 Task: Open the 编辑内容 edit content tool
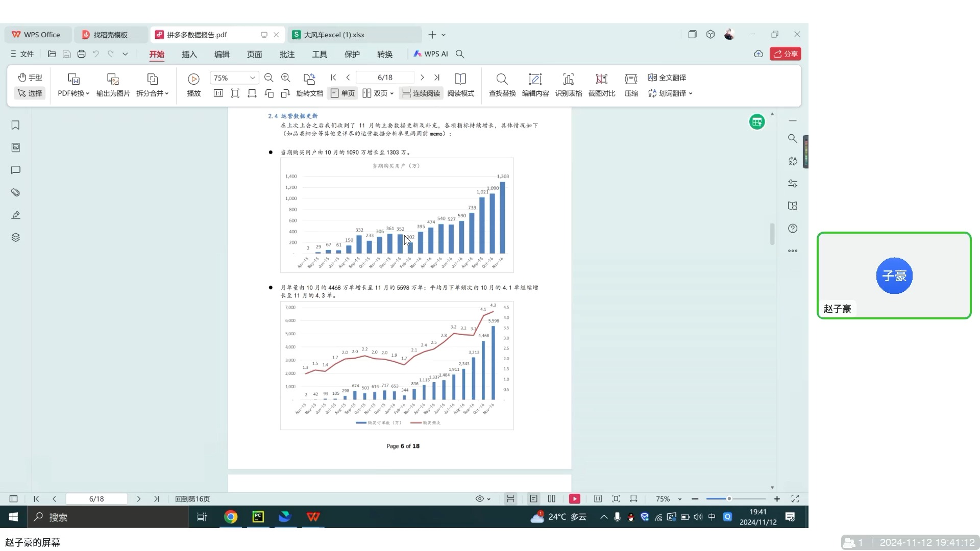click(535, 85)
